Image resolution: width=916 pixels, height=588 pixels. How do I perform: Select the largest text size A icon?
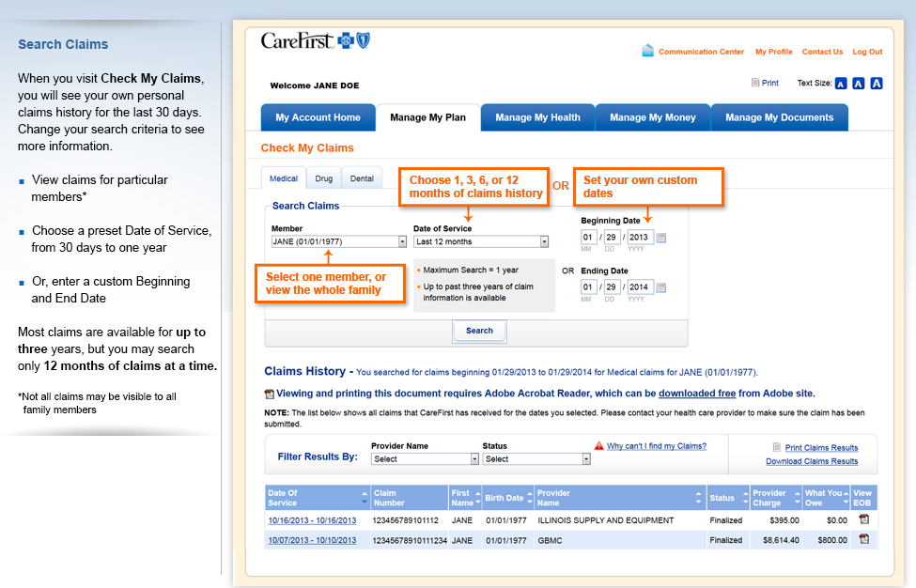click(877, 84)
